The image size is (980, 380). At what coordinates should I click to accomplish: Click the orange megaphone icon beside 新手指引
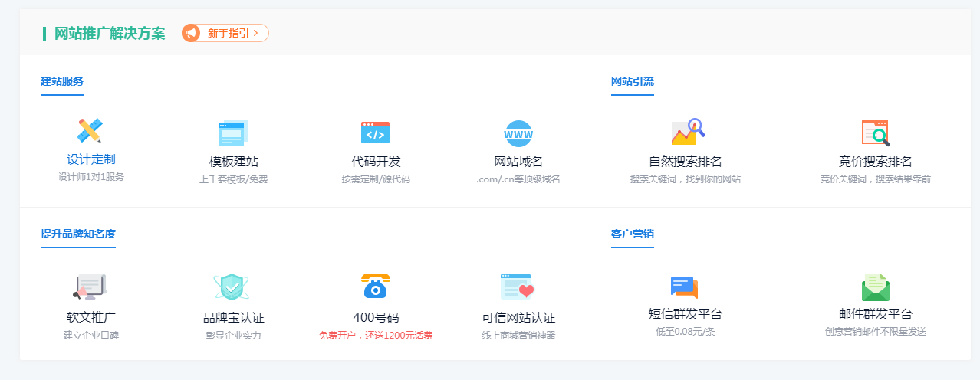tap(191, 33)
